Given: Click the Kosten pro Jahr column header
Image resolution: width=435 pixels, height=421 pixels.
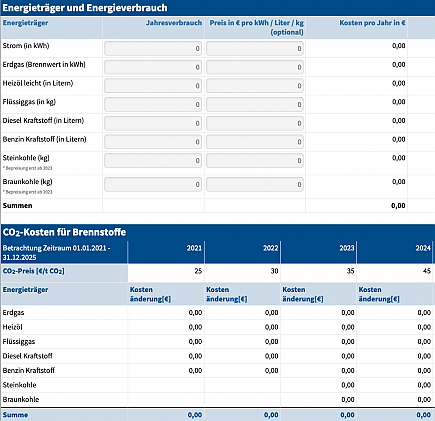Looking at the screenshot, I should click(372, 23).
